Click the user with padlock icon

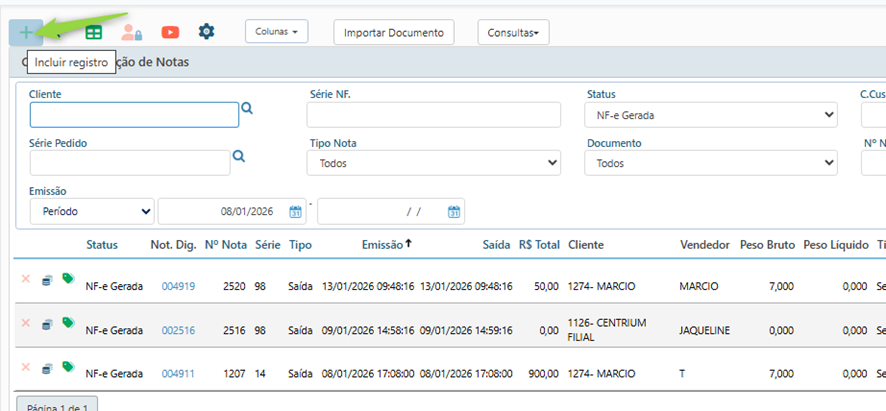click(131, 32)
